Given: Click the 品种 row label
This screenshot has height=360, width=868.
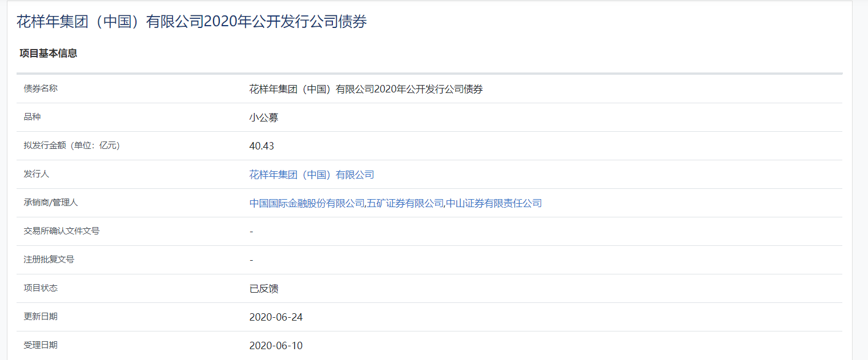Looking at the screenshot, I should point(30,117).
